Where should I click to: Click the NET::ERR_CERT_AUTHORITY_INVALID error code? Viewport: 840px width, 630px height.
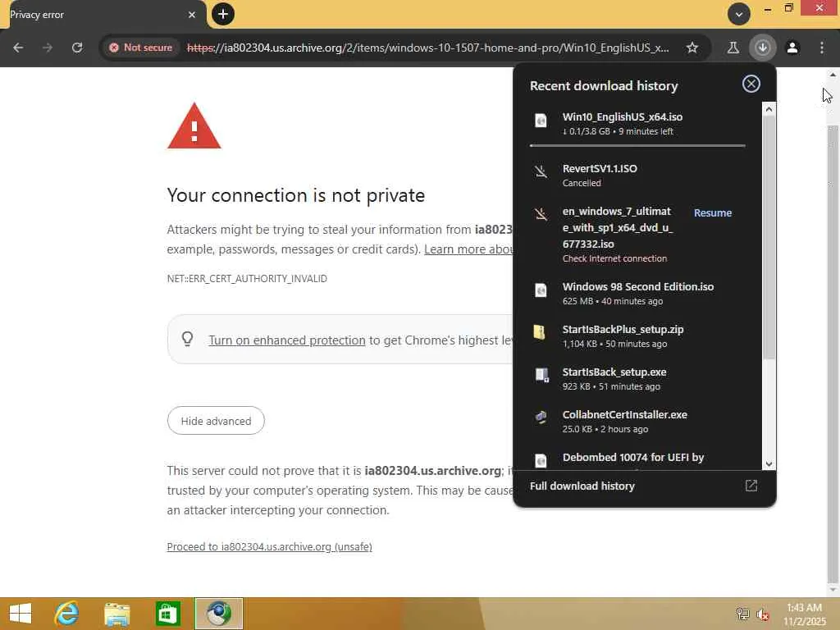coord(247,279)
